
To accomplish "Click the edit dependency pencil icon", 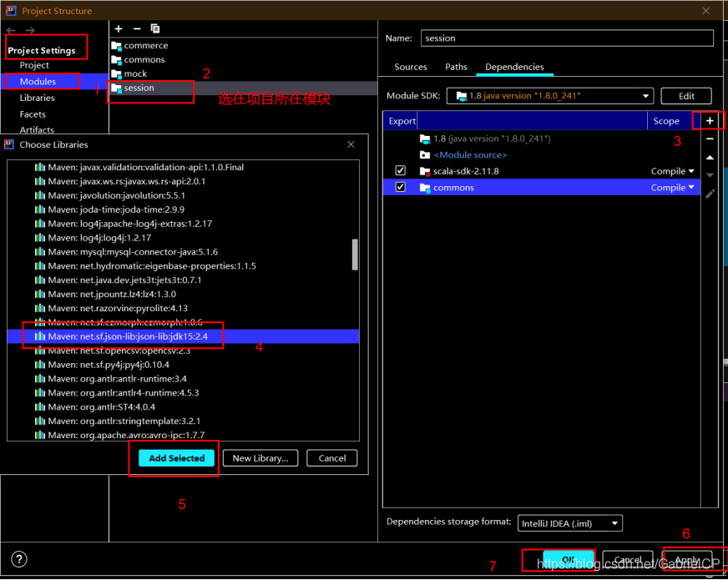I will (x=710, y=194).
